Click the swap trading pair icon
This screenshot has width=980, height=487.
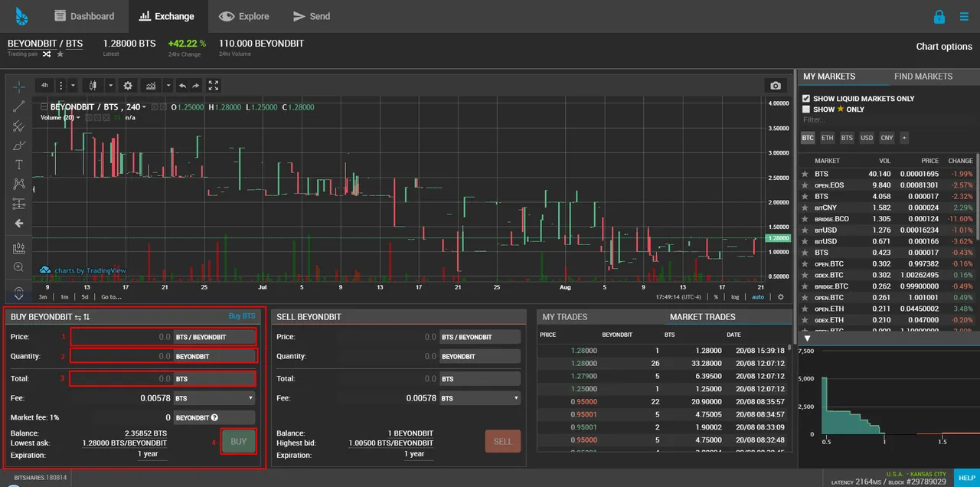[x=47, y=54]
